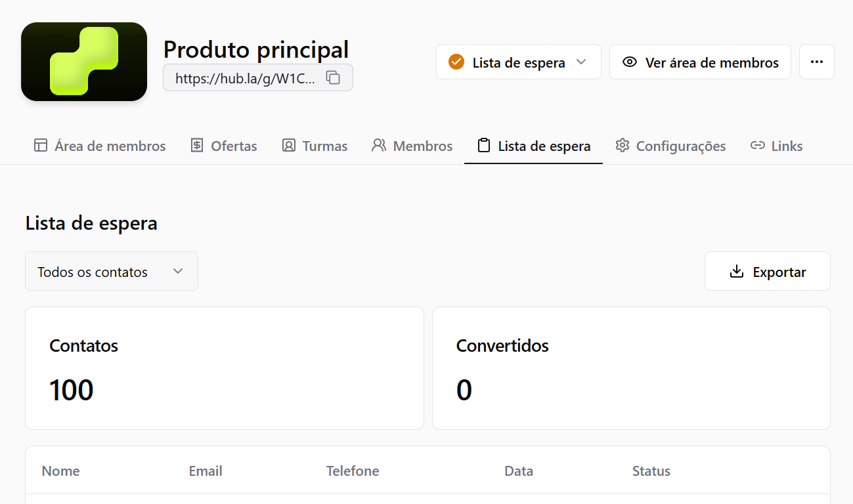Click the Nome column header
This screenshot has width=853, height=504.
[61, 471]
